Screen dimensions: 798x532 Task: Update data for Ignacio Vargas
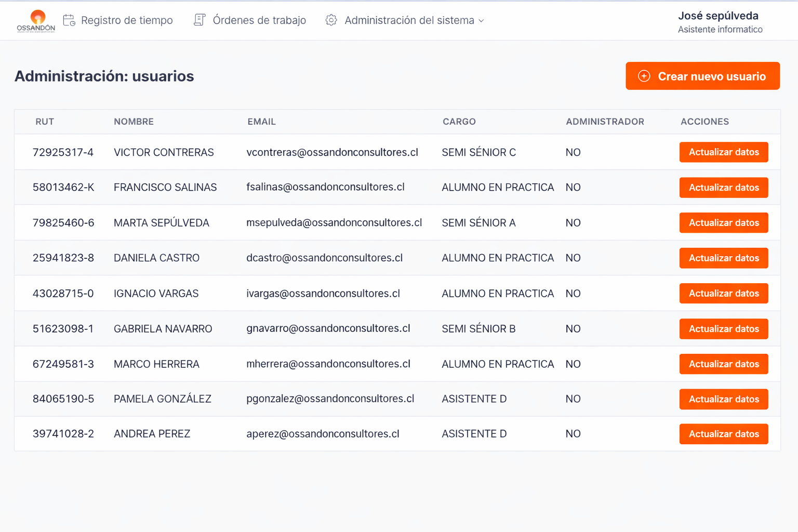coord(724,294)
